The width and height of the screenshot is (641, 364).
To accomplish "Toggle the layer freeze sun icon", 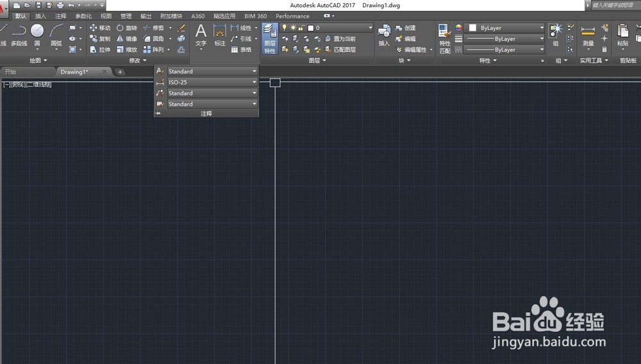I will [x=293, y=28].
